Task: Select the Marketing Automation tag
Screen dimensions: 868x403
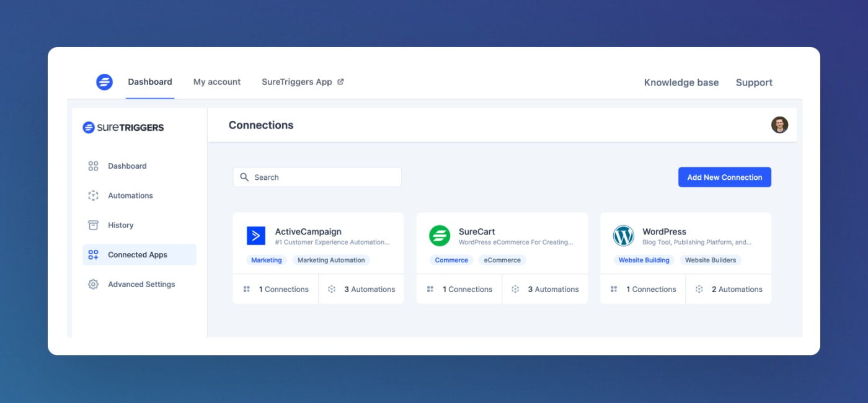Action: click(331, 260)
